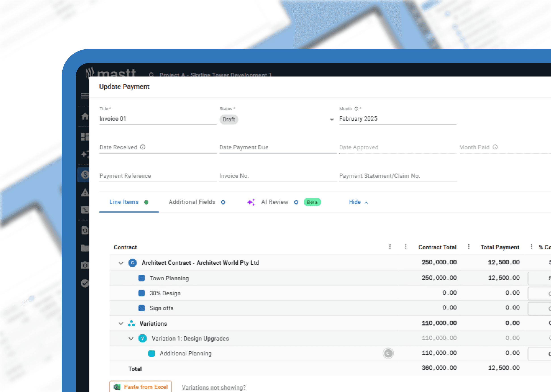Switch to the AI Review tab
The width and height of the screenshot is (551, 392).
275,202
